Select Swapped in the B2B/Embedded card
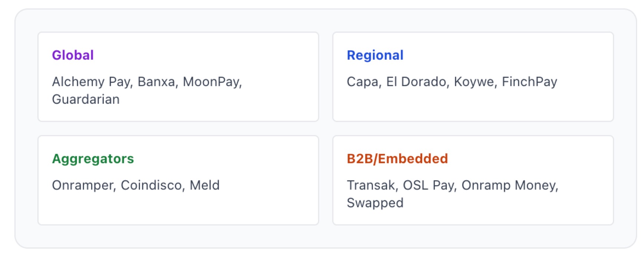This screenshot has width=644, height=257. [375, 203]
